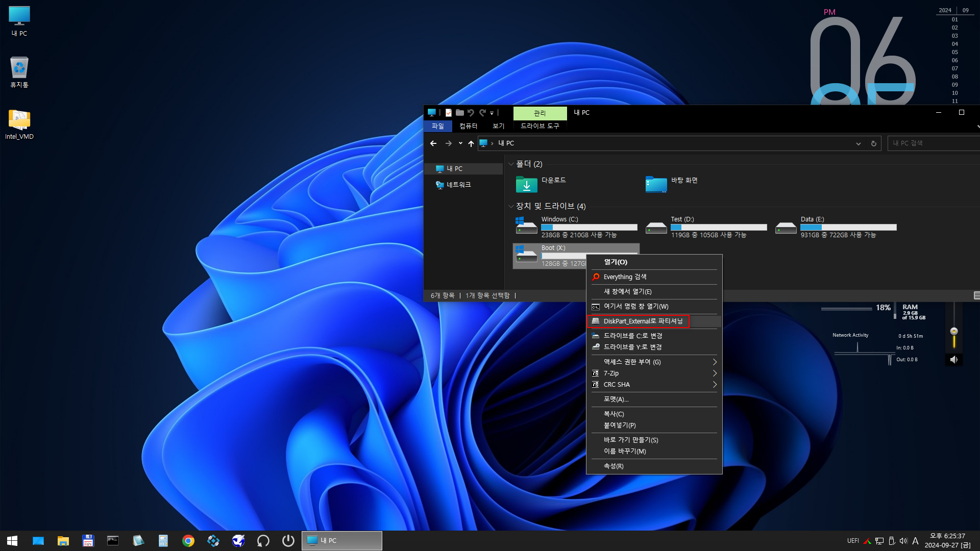The width and height of the screenshot is (980, 551).
Task: Click the Windows Start button
Action: coord(12,541)
